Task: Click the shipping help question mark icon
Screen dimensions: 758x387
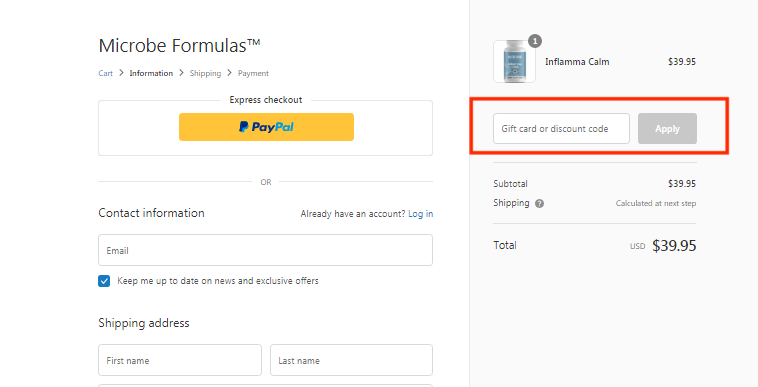Action: pyautogui.click(x=539, y=203)
